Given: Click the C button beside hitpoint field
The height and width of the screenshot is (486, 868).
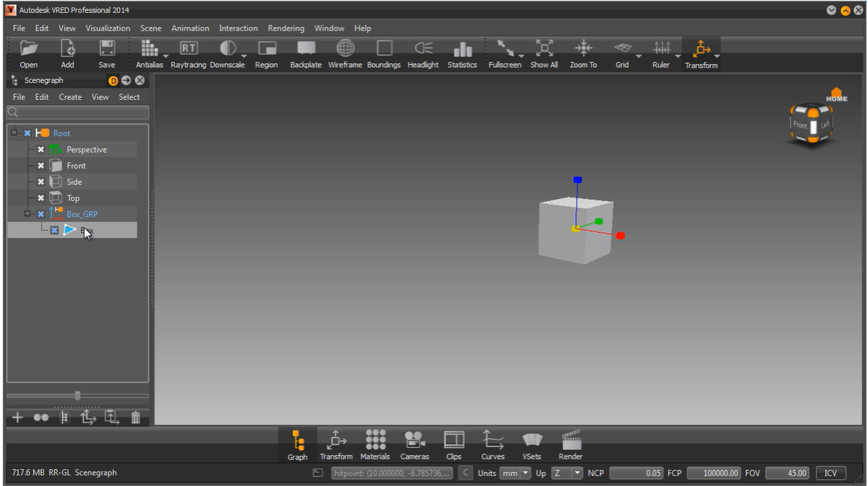Looking at the screenshot, I should pyautogui.click(x=466, y=473).
